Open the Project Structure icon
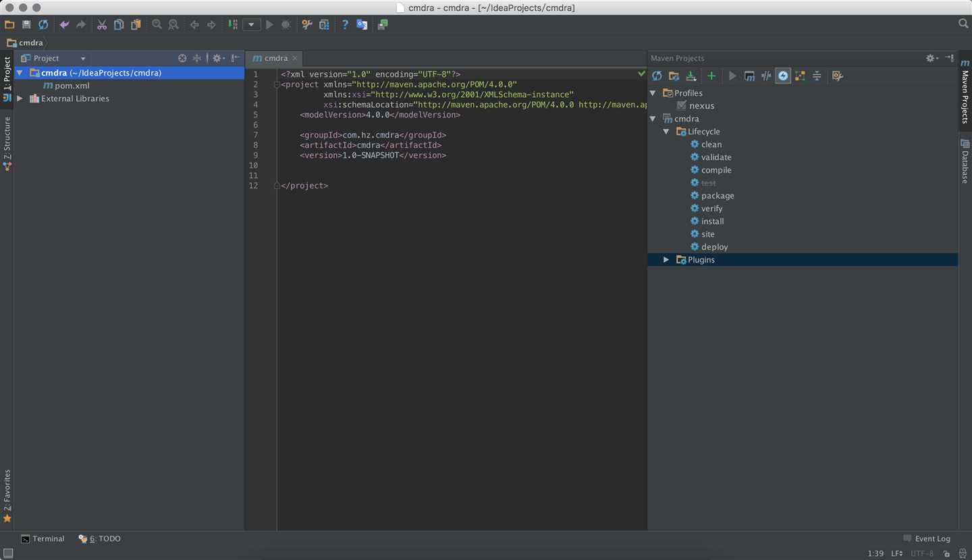This screenshot has width=972, height=560. [x=324, y=24]
